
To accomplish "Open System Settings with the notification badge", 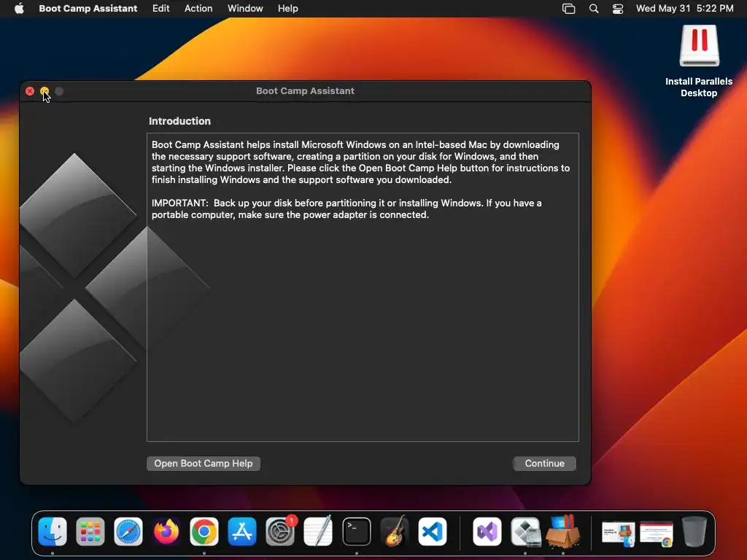I will pos(280,532).
